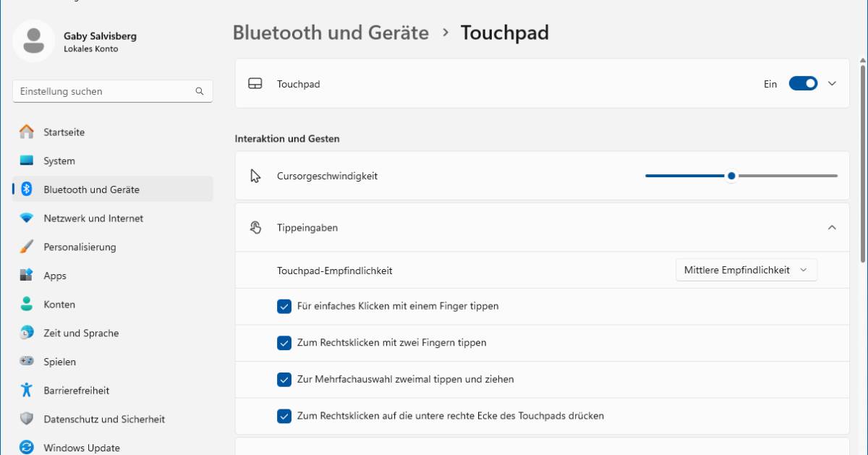Switch to the System settings page

[58, 160]
